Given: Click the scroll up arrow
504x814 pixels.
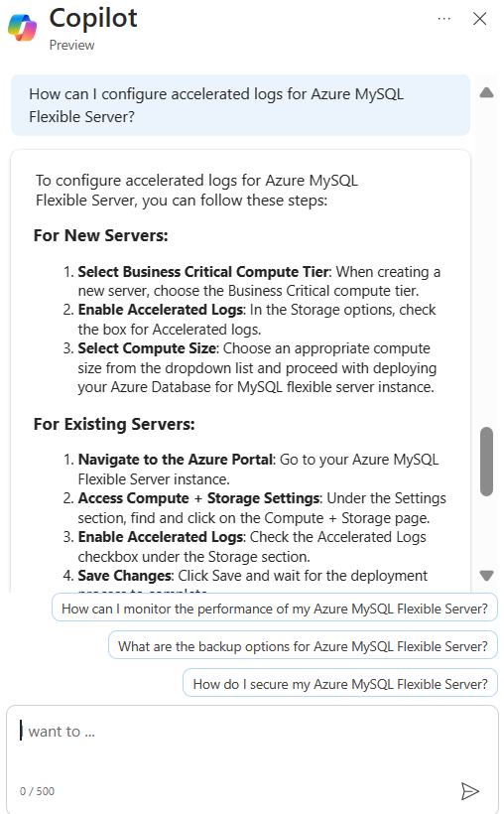Looking at the screenshot, I should (x=486, y=93).
